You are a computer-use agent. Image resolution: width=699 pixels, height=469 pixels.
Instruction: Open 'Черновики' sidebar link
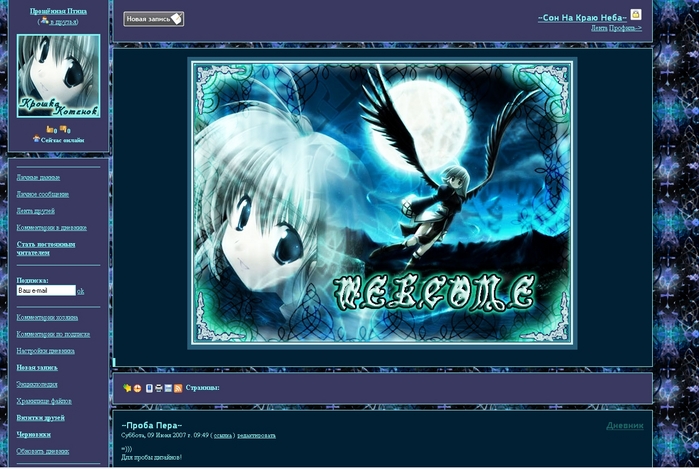pyautogui.click(x=33, y=435)
